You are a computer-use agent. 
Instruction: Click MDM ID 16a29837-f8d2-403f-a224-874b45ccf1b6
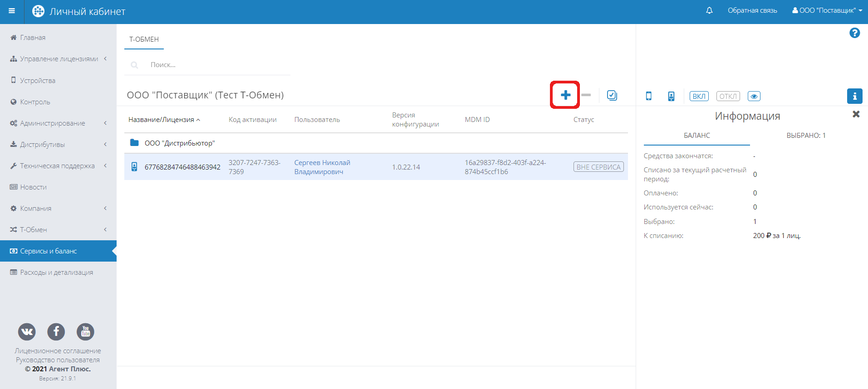(505, 167)
